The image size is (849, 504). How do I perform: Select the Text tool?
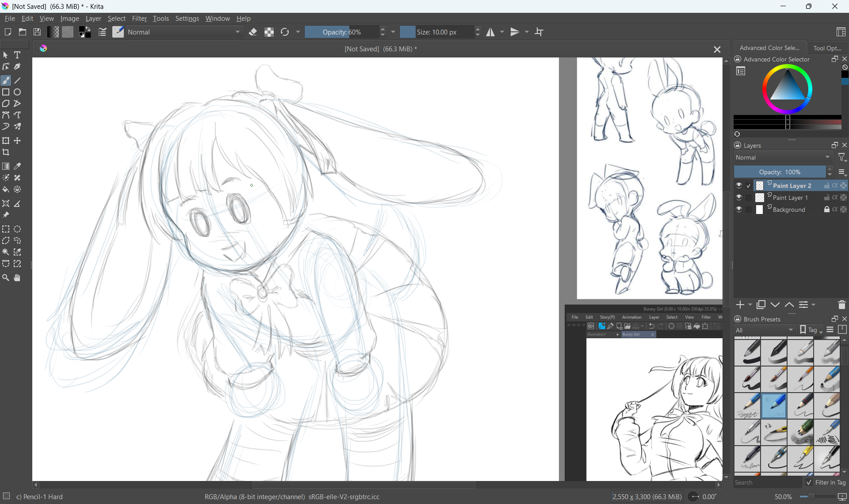pos(18,55)
